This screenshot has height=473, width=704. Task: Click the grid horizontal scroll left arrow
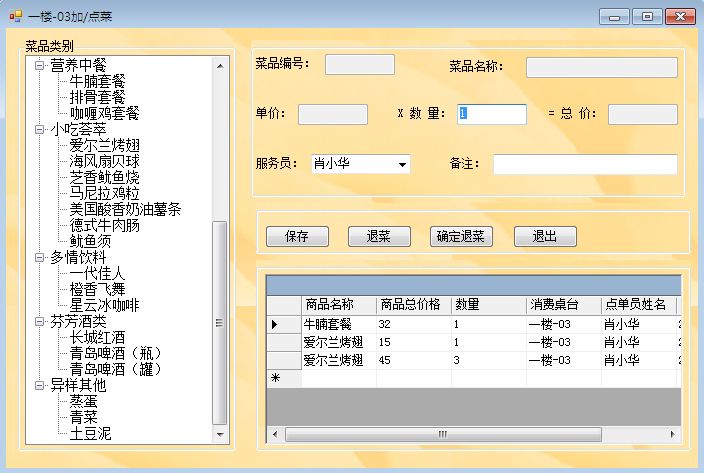coord(275,434)
